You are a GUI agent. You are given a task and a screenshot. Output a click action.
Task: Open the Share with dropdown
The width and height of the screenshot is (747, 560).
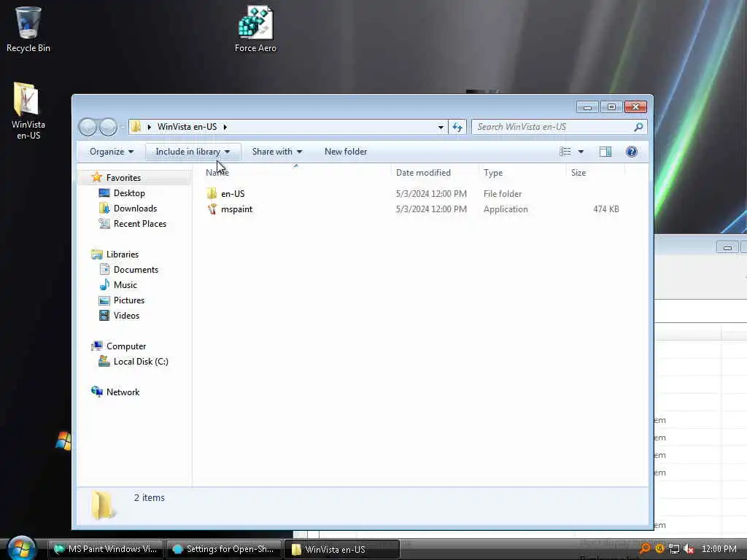276,152
